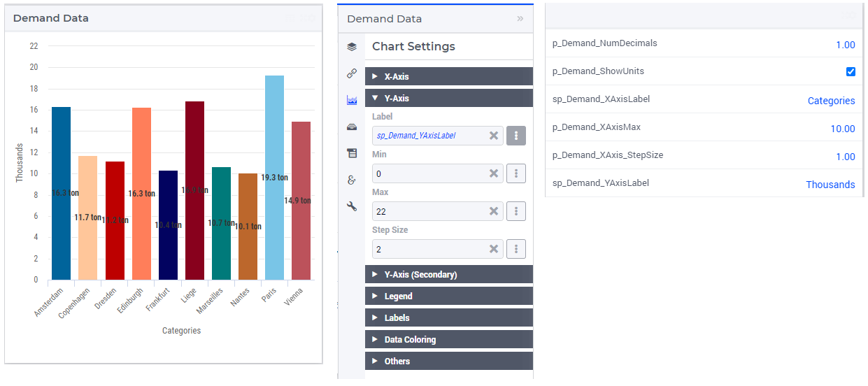Open the link-shaped store focus tab
The height and width of the screenshot is (386, 868).
point(351,73)
